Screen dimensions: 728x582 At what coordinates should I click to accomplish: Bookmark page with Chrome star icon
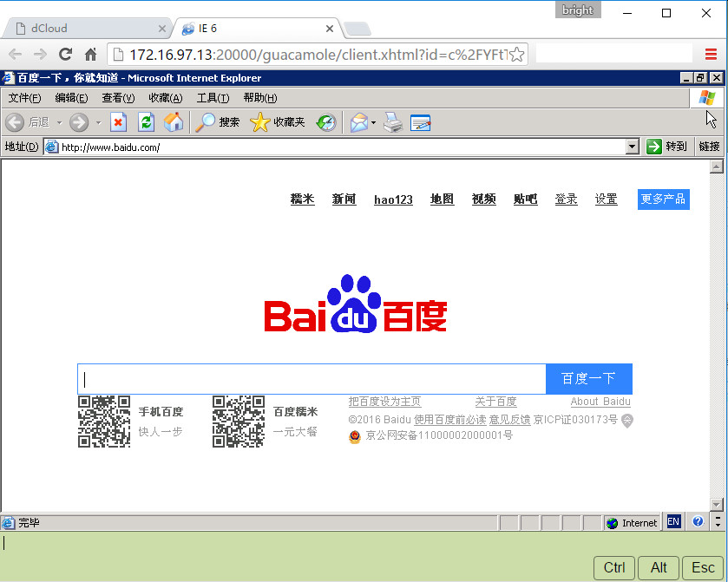(517, 55)
